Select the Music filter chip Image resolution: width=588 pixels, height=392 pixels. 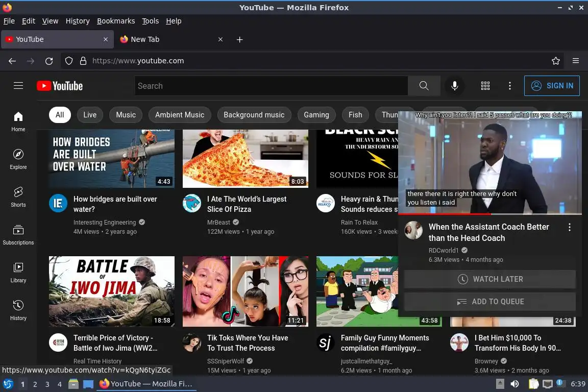126,115
